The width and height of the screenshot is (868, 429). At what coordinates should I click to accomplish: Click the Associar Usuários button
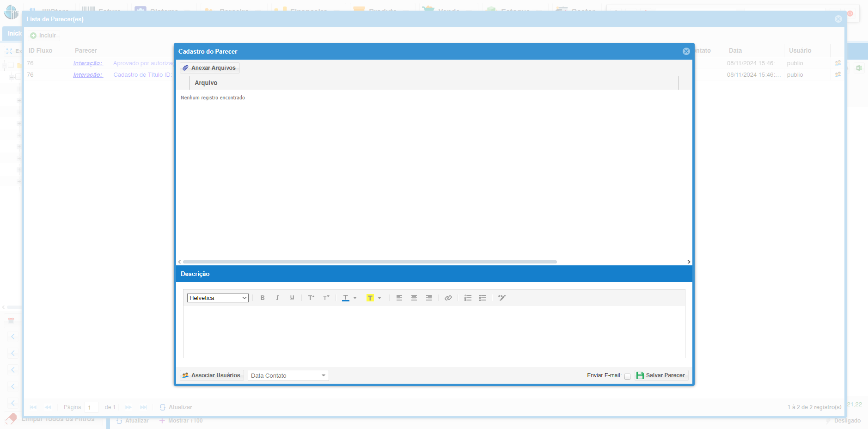212,375
